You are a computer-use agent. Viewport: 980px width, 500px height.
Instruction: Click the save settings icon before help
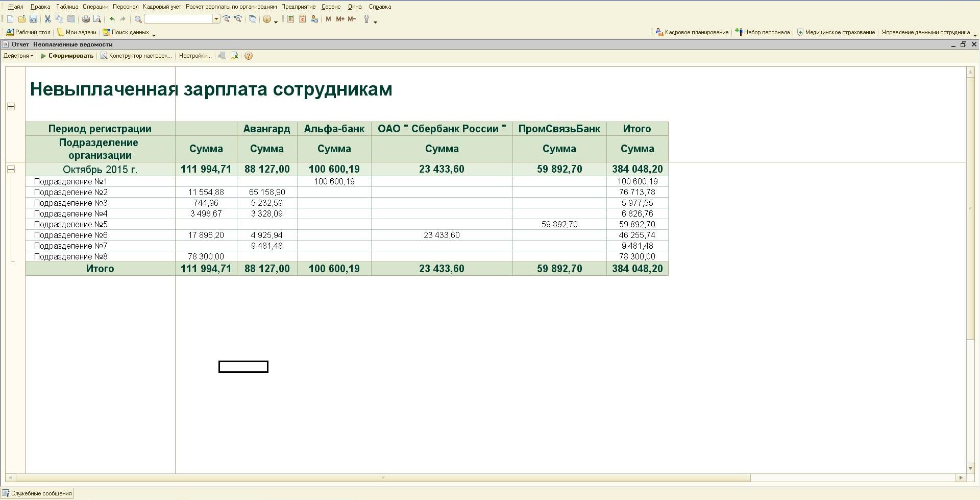click(234, 56)
